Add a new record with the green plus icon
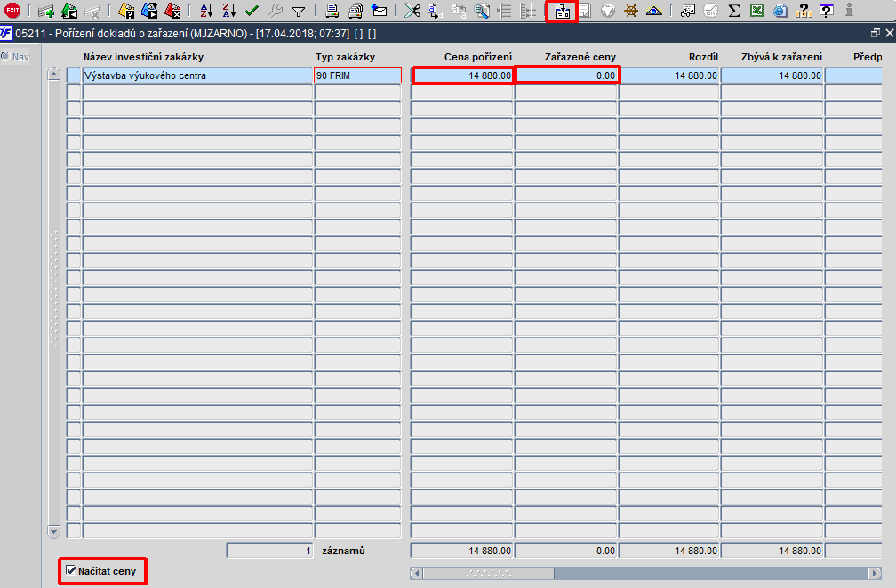 click(x=45, y=11)
